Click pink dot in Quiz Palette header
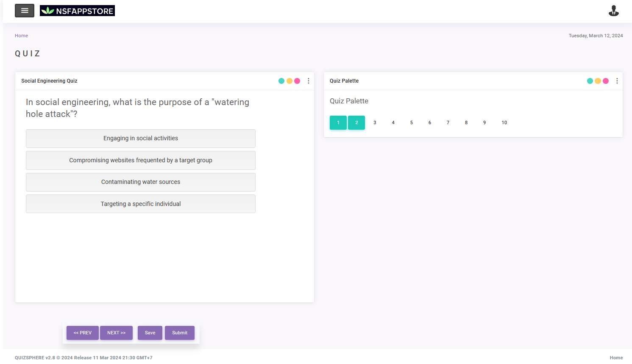The image size is (632, 364). 606,81
